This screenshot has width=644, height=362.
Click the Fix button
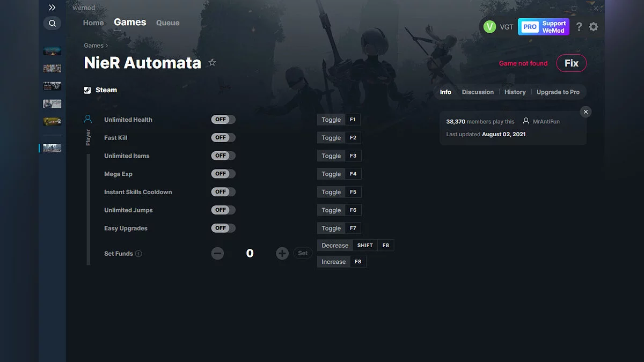tap(572, 63)
